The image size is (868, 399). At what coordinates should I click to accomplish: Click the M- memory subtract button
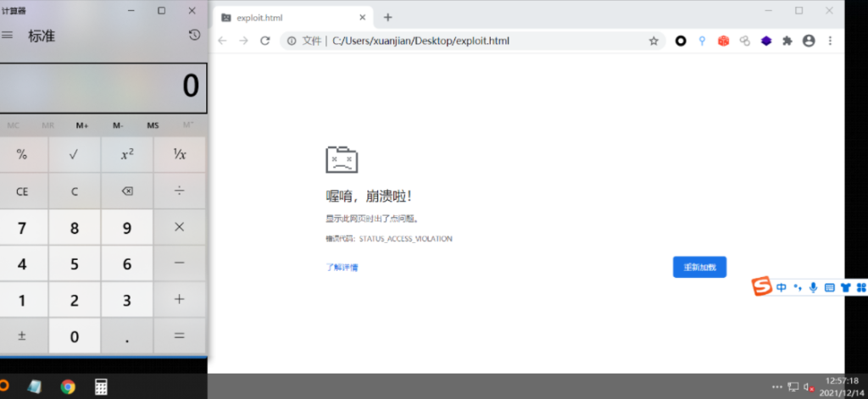(x=118, y=125)
